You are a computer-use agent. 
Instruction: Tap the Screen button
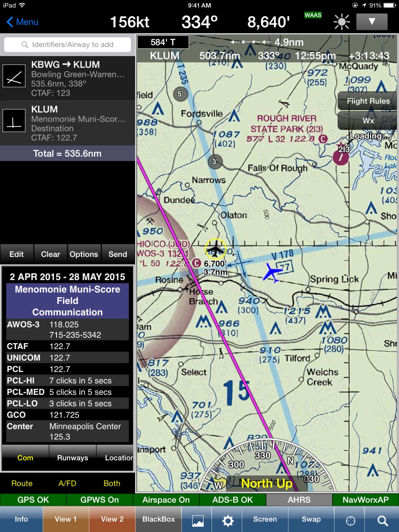265,519
